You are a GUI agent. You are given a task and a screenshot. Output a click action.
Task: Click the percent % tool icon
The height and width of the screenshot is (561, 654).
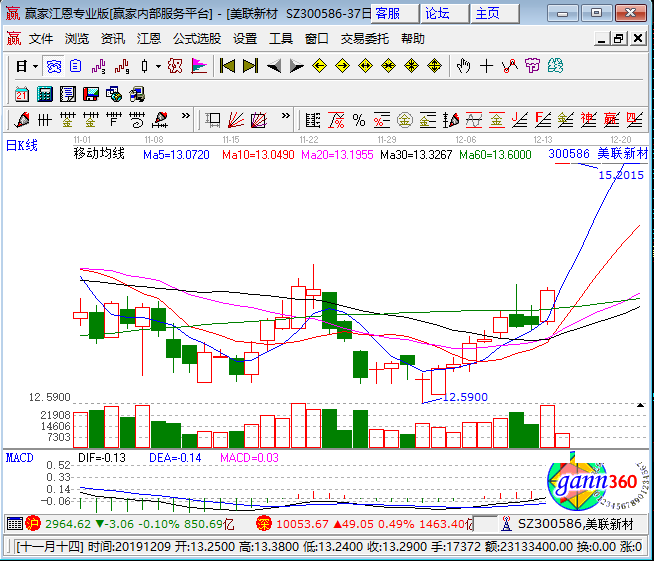(359, 120)
